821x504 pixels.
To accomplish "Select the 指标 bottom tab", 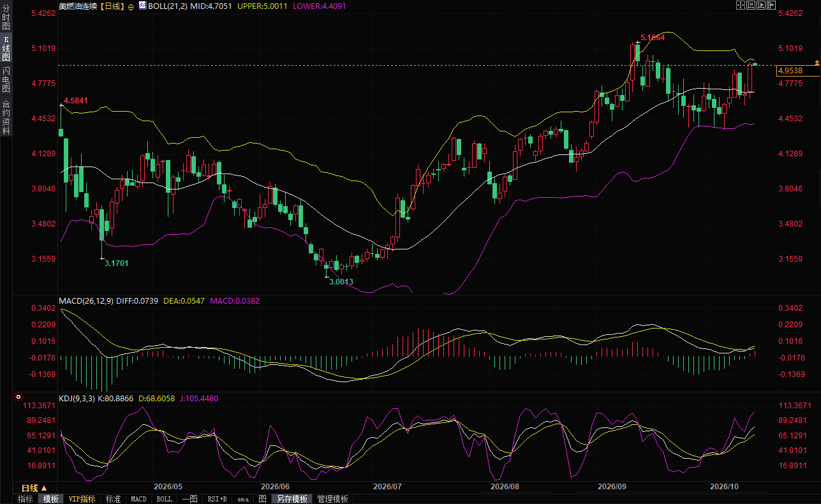I will [25, 499].
